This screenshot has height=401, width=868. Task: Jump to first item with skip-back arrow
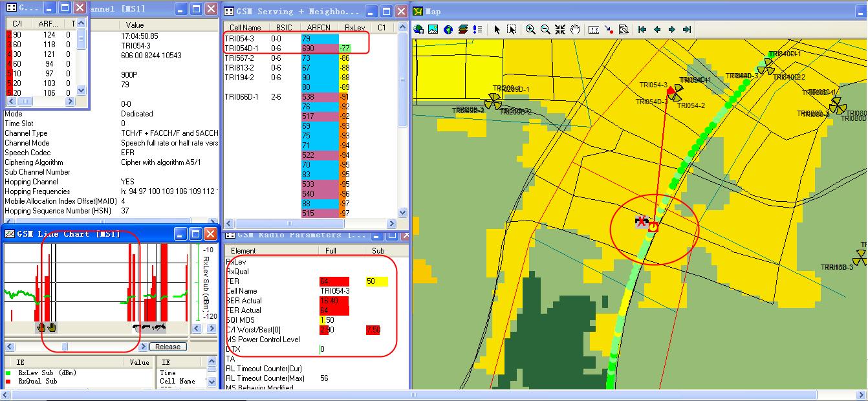tap(642, 29)
